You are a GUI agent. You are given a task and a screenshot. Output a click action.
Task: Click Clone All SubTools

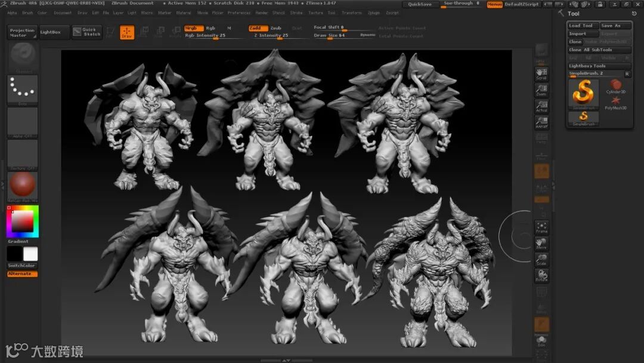599,50
